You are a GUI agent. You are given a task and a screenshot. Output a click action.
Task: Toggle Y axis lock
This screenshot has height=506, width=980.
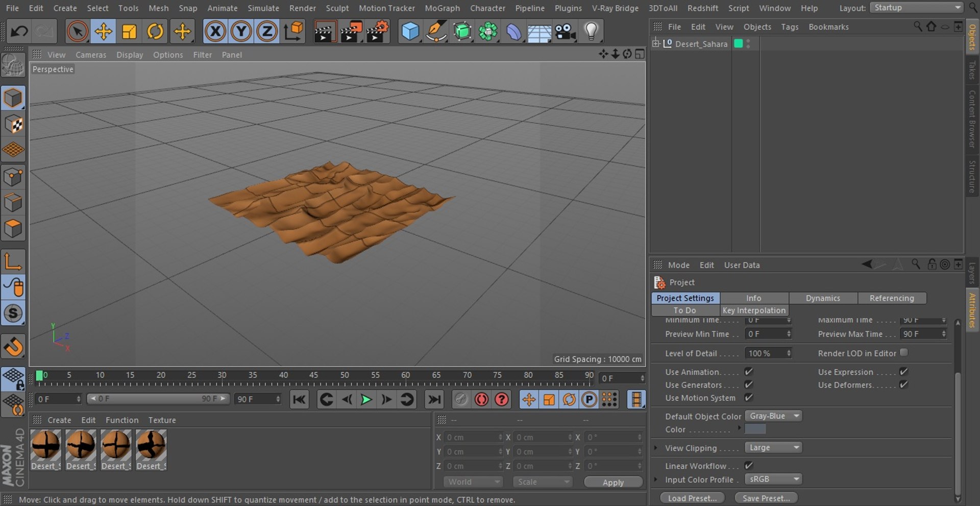pyautogui.click(x=241, y=32)
